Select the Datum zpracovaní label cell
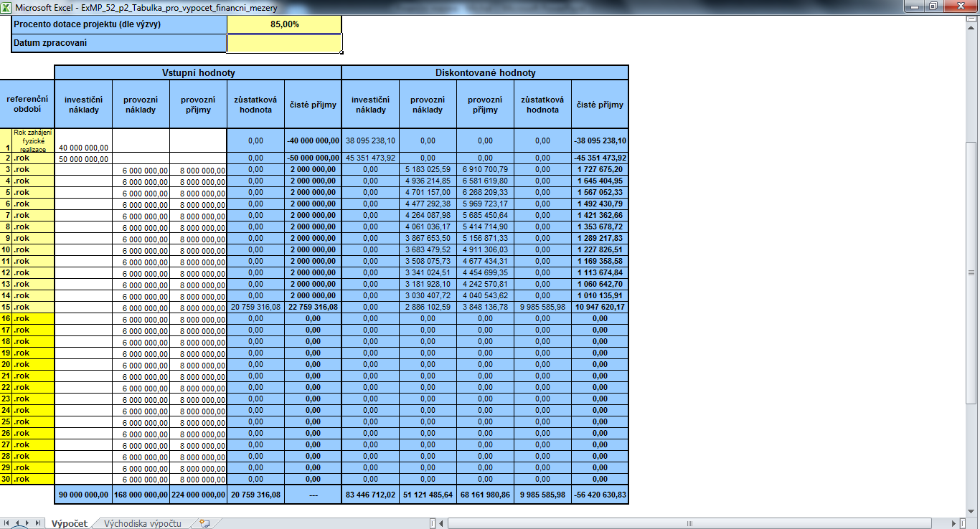The image size is (980, 529). [x=119, y=43]
